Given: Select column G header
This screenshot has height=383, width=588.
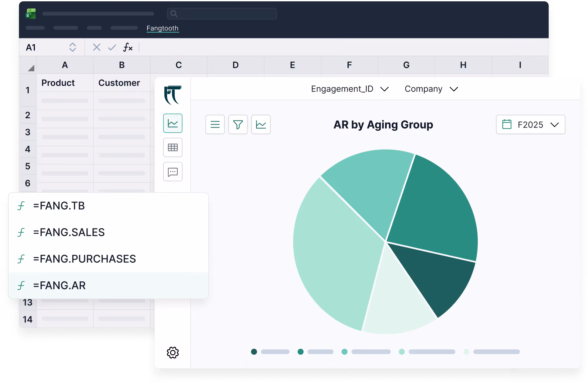Looking at the screenshot, I should click(x=406, y=65).
